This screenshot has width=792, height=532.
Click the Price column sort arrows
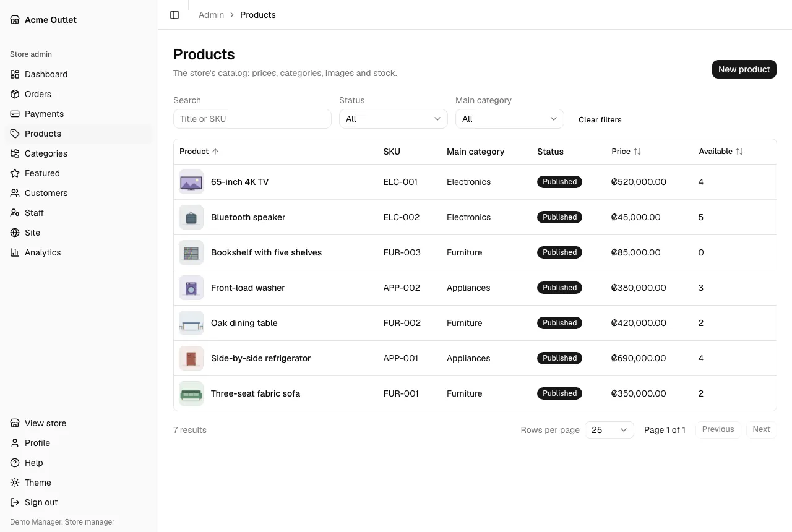click(637, 152)
